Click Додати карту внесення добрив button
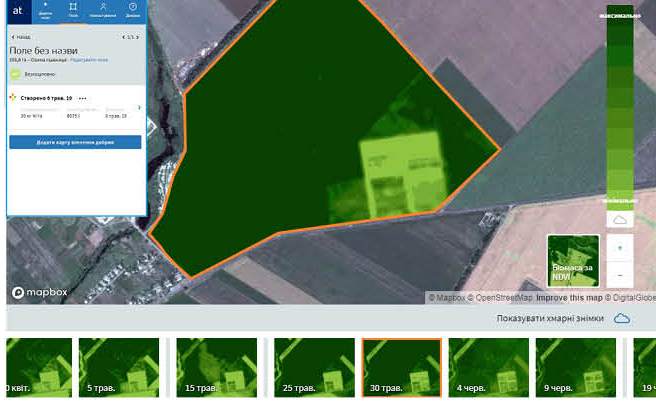This screenshot has height=401, width=656. point(75,143)
